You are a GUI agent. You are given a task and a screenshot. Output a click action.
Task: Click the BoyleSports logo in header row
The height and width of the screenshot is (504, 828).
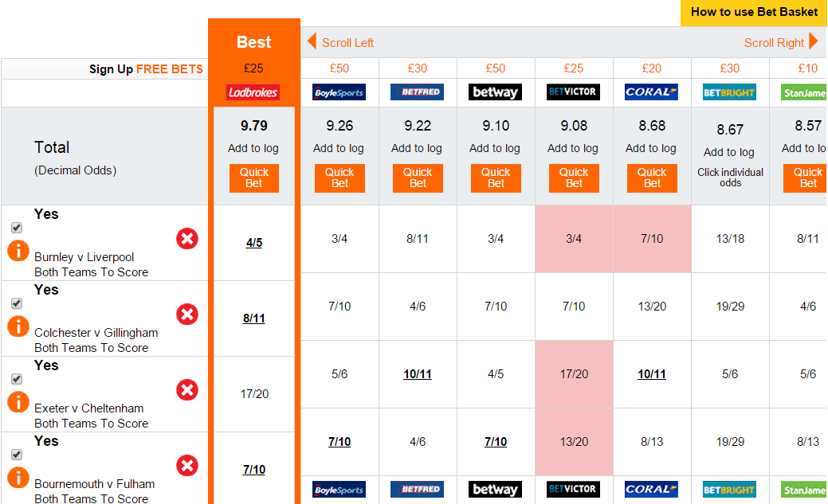tap(339, 92)
